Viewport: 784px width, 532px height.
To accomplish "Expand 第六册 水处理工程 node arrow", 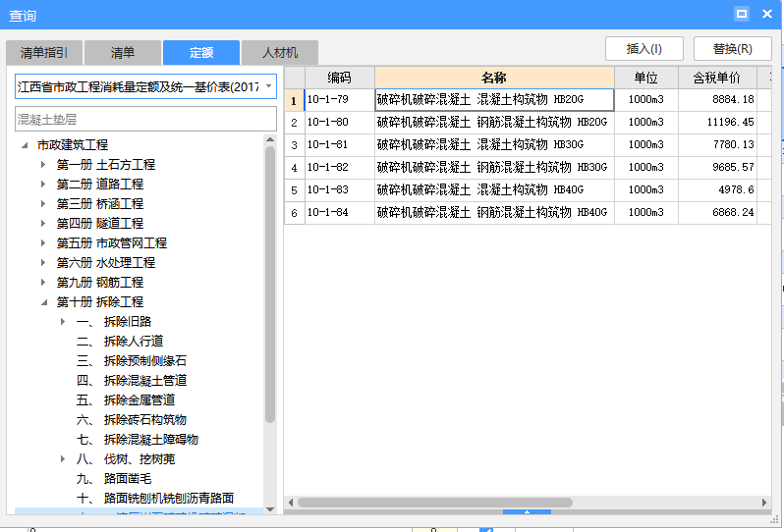I will pyautogui.click(x=43, y=263).
